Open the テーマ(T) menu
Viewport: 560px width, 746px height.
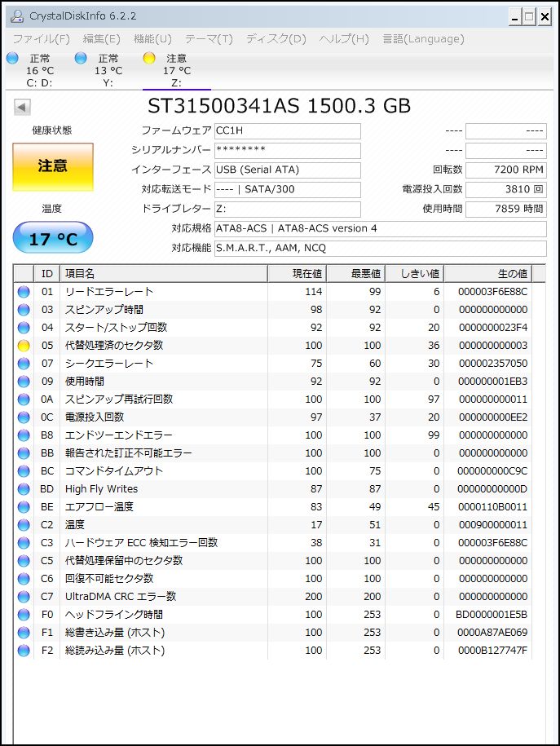point(209,39)
